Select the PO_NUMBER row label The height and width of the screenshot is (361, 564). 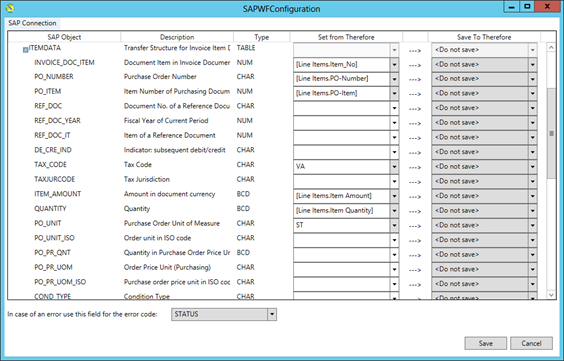click(54, 77)
